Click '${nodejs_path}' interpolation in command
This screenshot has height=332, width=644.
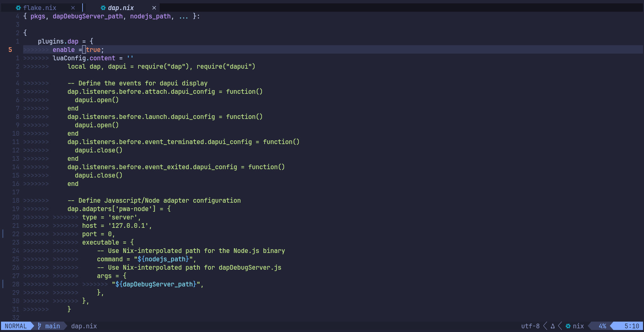pyautogui.click(x=163, y=259)
